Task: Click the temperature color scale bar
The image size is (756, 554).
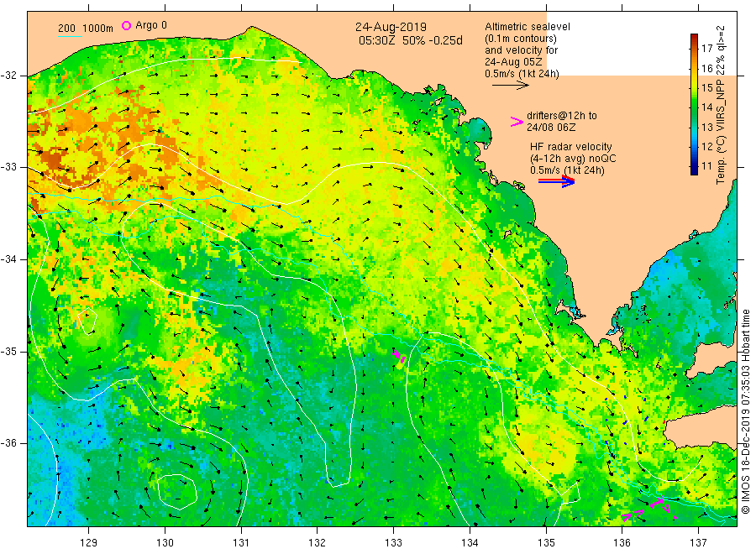Action: (694, 104)
